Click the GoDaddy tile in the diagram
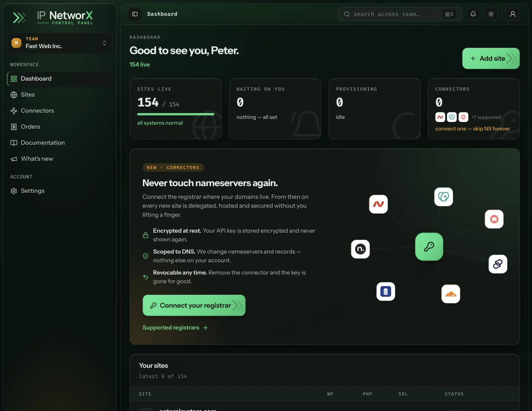 pos(444,197)
